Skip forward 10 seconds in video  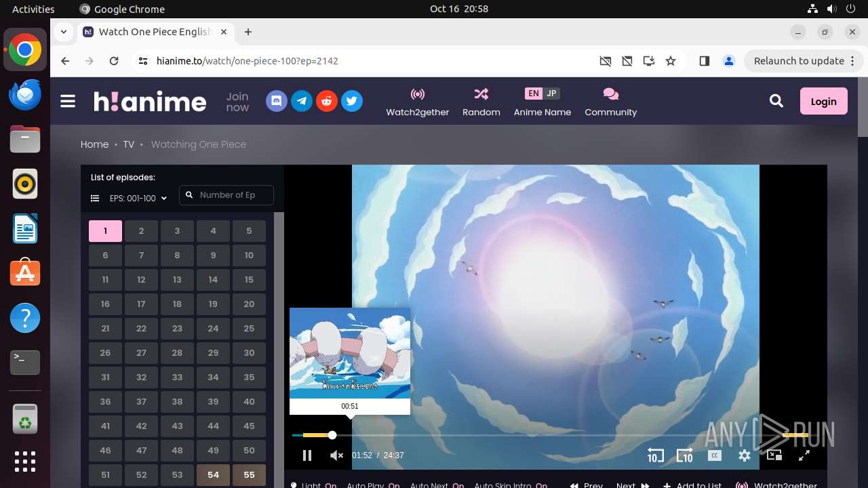click(x=685, y=455)
